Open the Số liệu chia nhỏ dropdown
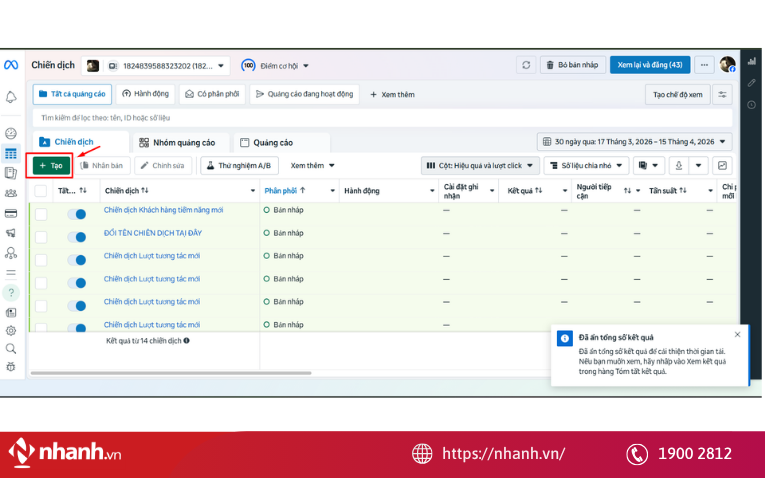 pos(587,165)
